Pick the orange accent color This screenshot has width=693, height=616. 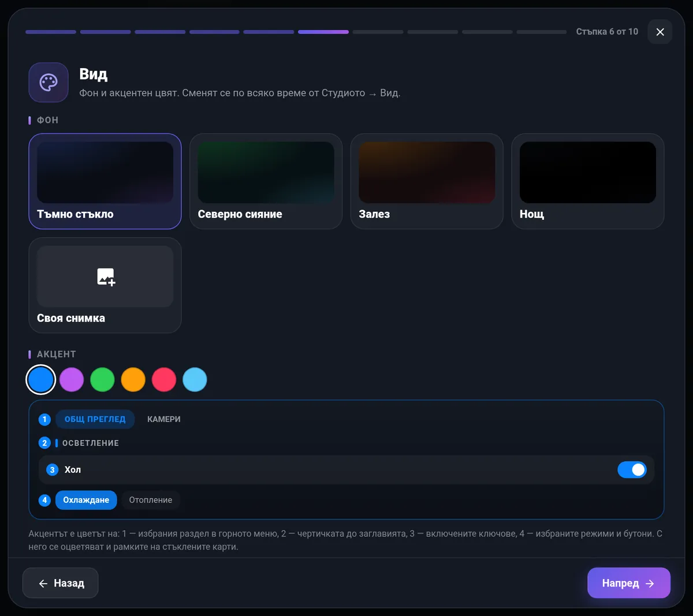(133, 380)
